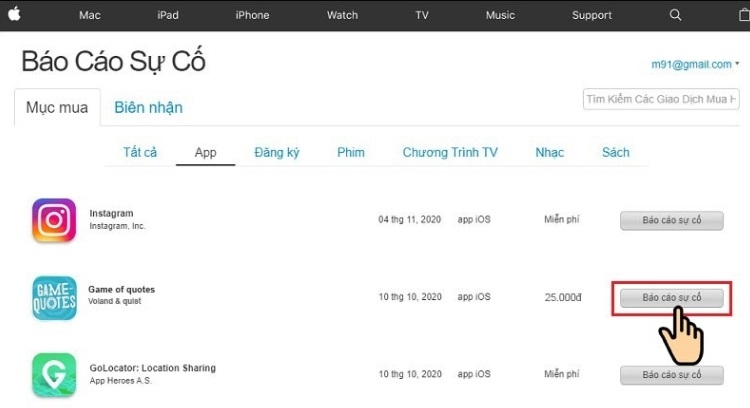Click Báo cáo sự cố for Instagram

672,221
